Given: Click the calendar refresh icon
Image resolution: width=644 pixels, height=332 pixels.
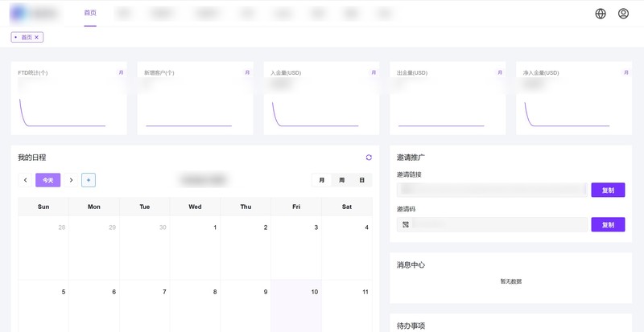Looking at the screenshot, I should [x=369, y=158].
